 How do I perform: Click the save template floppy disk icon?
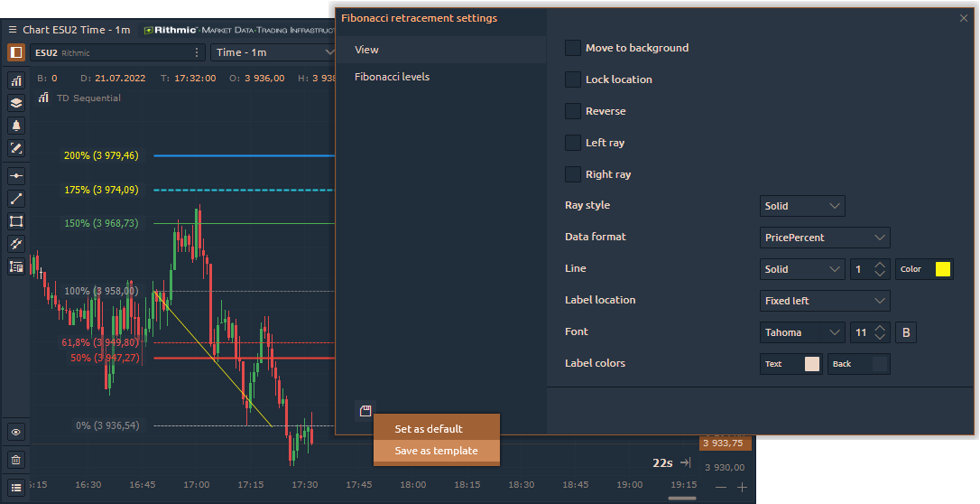click(365, 411)
